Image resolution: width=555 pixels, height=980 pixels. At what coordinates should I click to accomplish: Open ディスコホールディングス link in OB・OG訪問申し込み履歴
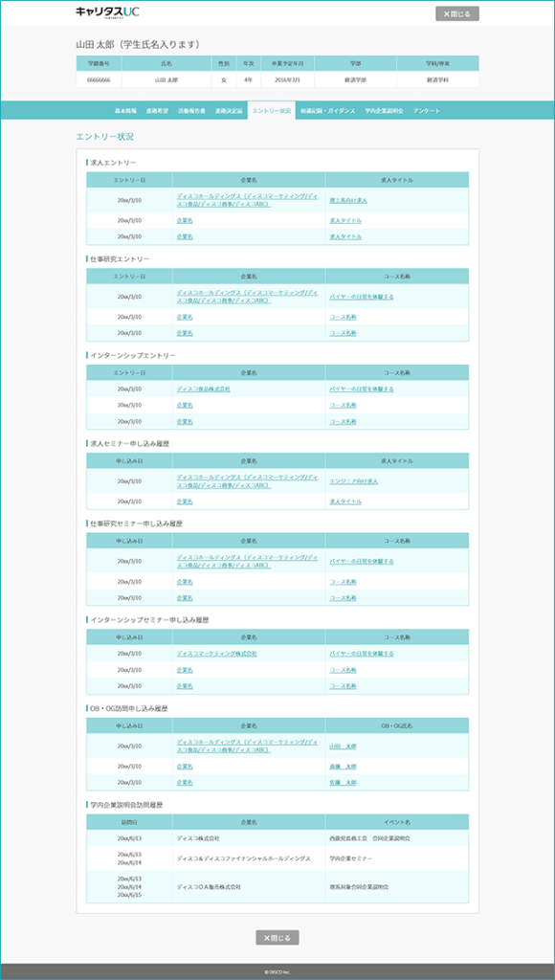pos(248,746)
